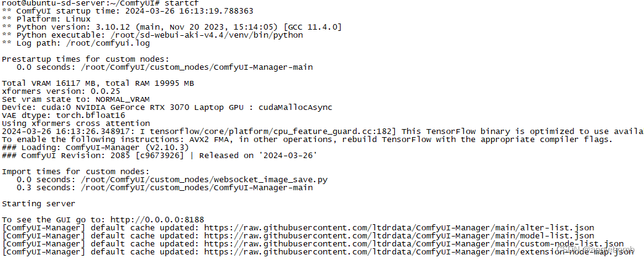The height and width of the screenshot is (260, 644).
Task: Click the Loading ComfyUI-Manager V2.10.3 line
Action: (x=95, y=147)
